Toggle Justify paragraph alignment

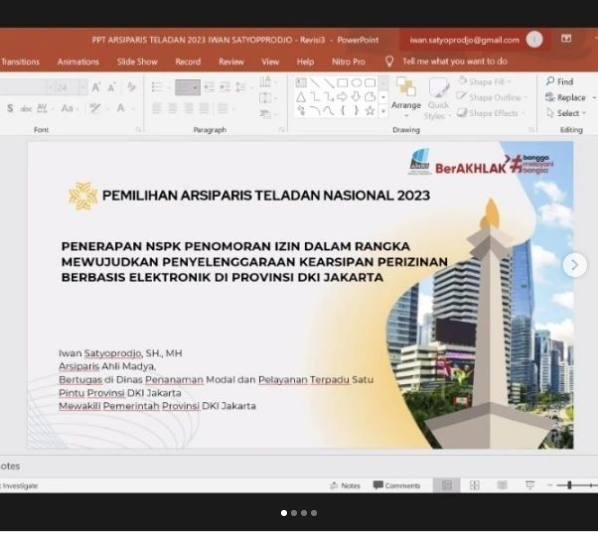coord(204,109)
